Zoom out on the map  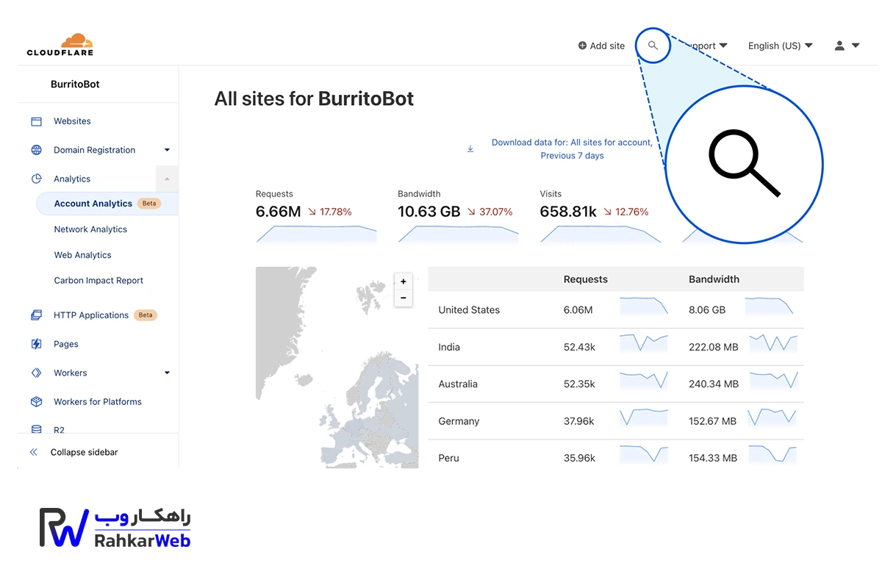click(x=403, y=298)
